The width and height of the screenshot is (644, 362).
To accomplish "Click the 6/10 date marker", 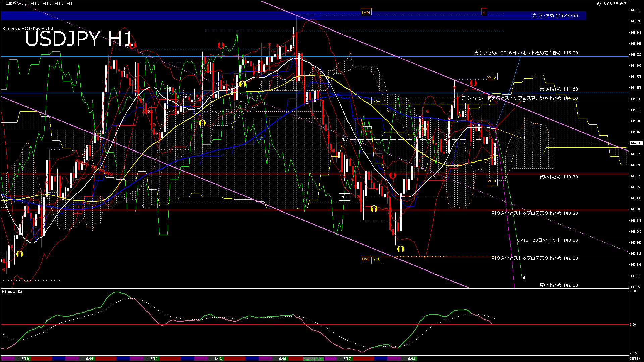I will 25,359.
